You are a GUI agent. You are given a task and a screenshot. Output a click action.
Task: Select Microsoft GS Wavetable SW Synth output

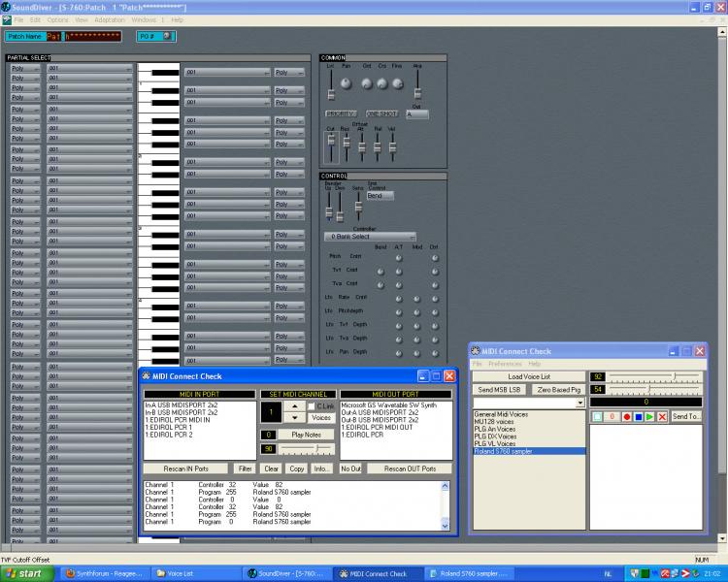(x=388, y=405)
